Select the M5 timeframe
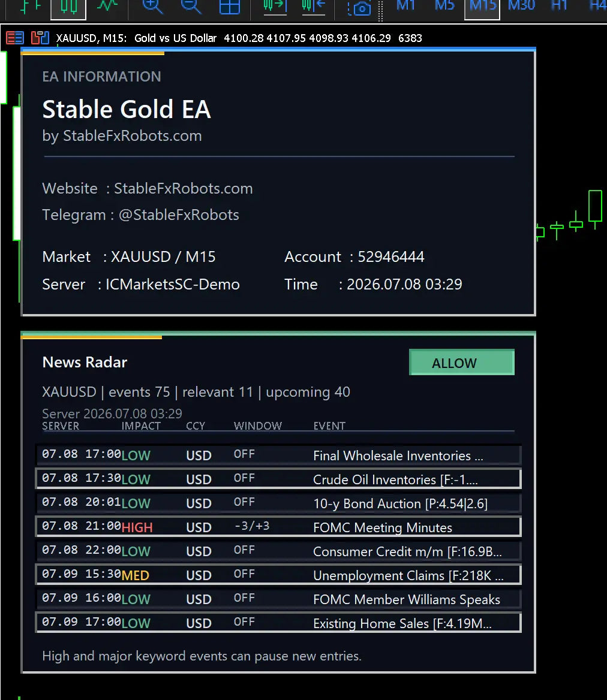Viewport: 607px width, 700px height. pos(444,6)
